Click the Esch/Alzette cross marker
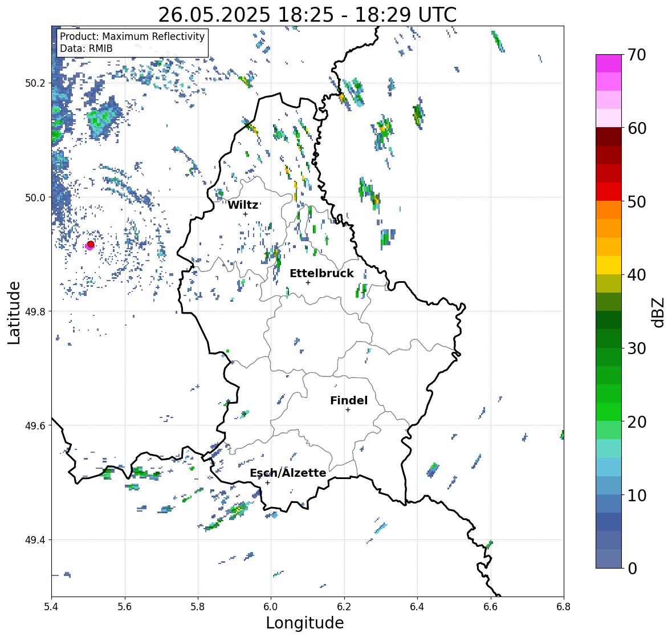Image resolution: width=672 pixels, height=637 pixels. (x=267, y=482)
